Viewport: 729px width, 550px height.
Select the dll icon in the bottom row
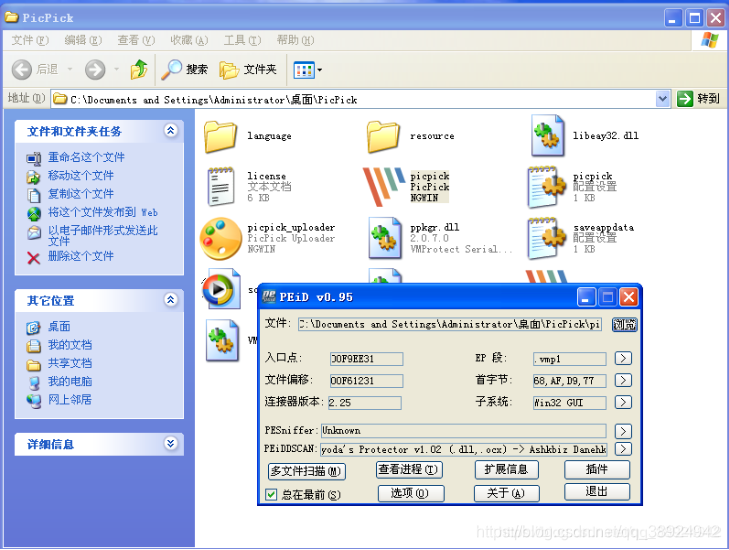222,340
